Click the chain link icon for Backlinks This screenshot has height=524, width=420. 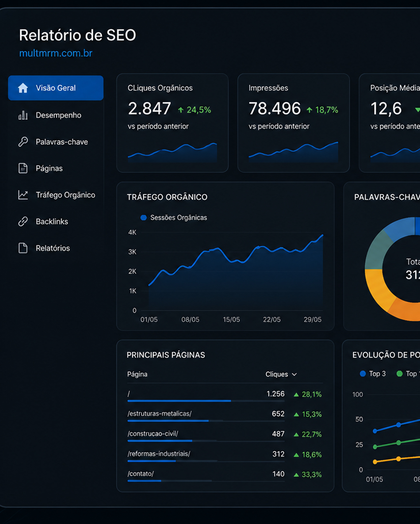[23, 221]
